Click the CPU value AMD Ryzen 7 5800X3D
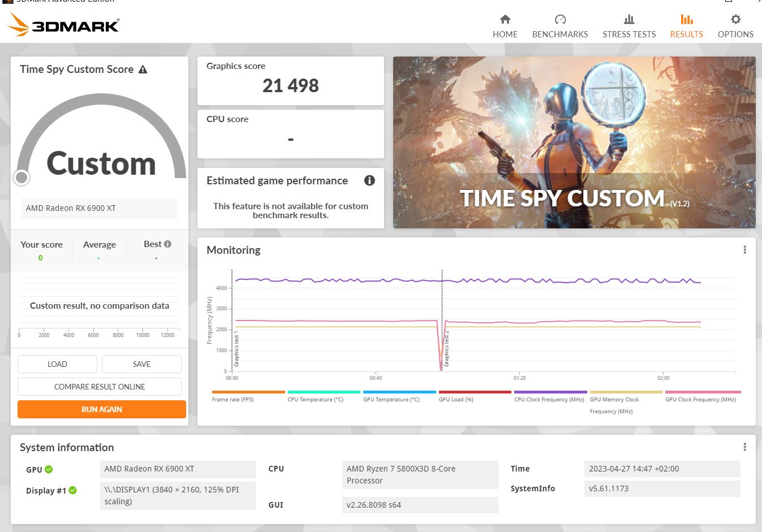762x532 pixels. click(420, 475)
